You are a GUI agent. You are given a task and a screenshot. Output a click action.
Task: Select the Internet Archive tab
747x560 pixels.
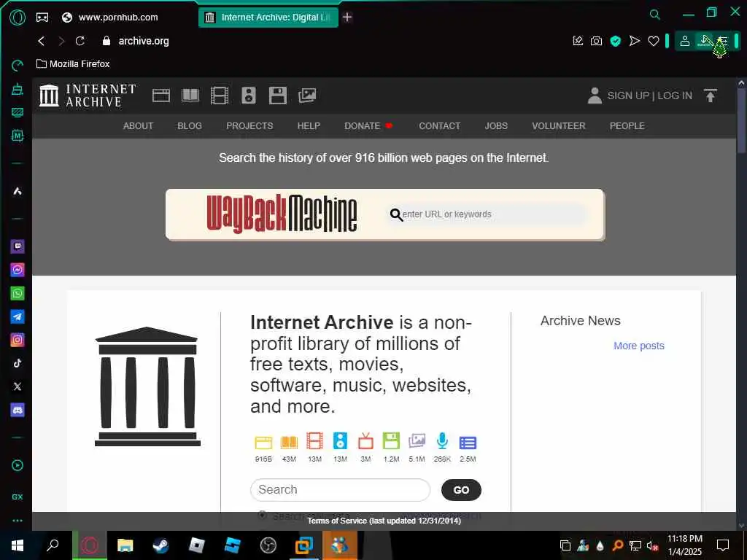(x=268, y=17)
